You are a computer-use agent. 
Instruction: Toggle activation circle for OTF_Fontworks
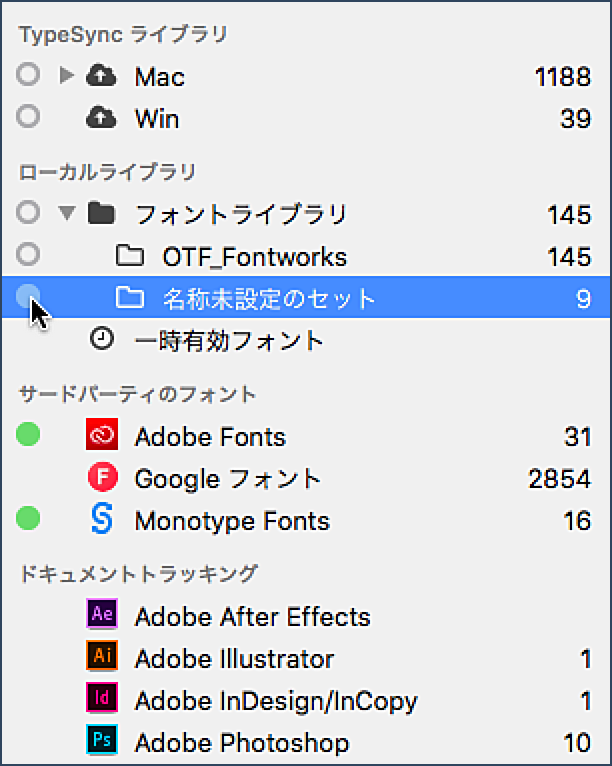(28, 255)
